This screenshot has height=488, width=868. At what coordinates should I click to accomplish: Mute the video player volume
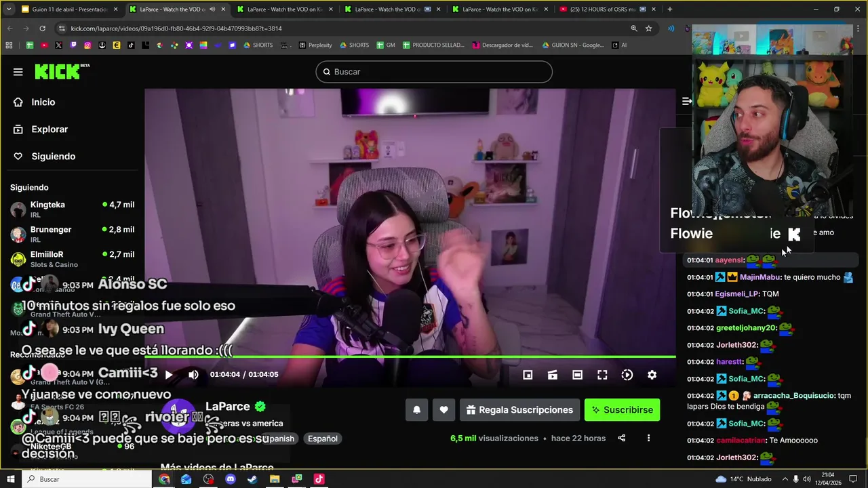tap(194, 375)
